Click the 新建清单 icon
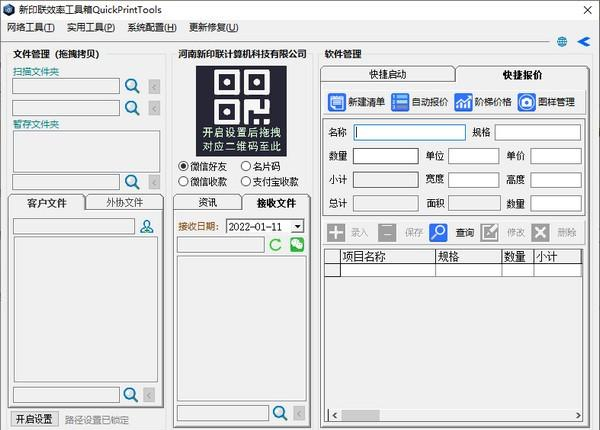The image size is (600, 430). (337, 102)
